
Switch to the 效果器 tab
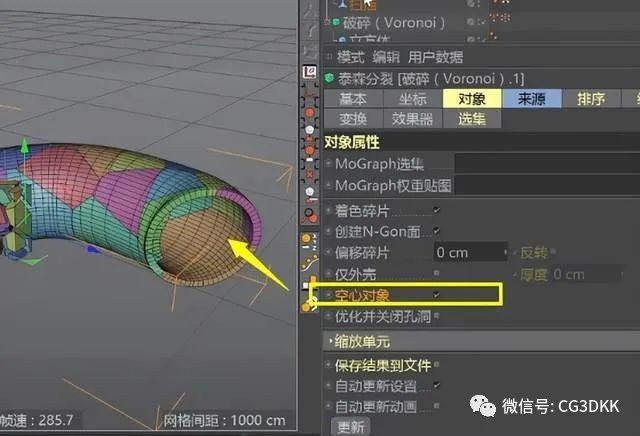click(x=413, y=119)
